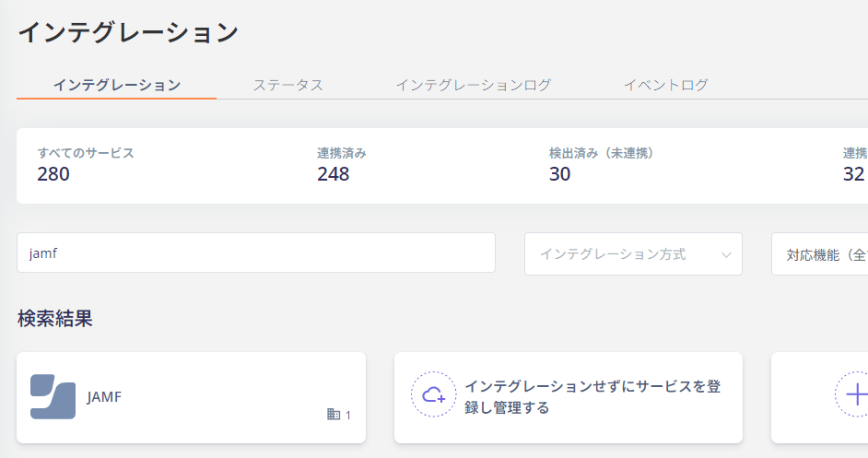Click the search field containing jamf
This screenshot has width=868, height=458.
point(256,252)
